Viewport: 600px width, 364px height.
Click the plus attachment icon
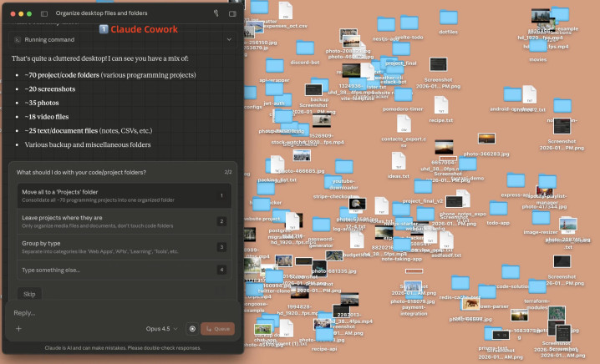point(18,328)
